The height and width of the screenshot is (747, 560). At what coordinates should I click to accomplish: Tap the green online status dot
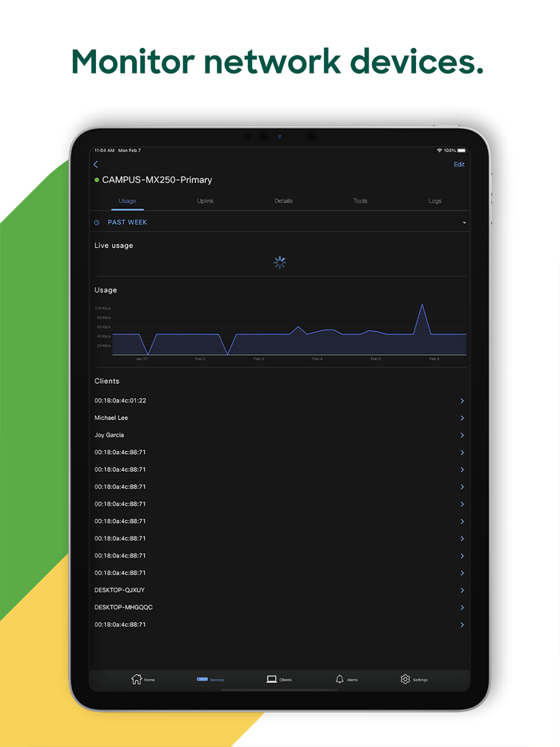coord(97,180)
